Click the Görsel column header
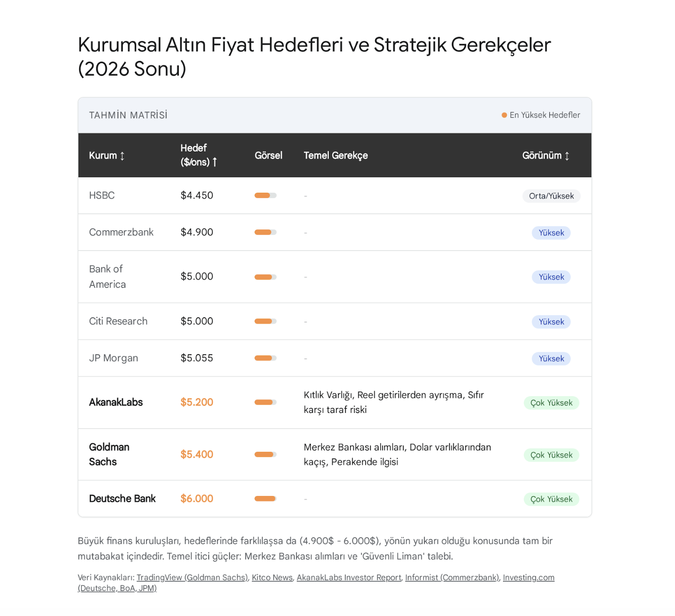 click(x=268, y=156)
